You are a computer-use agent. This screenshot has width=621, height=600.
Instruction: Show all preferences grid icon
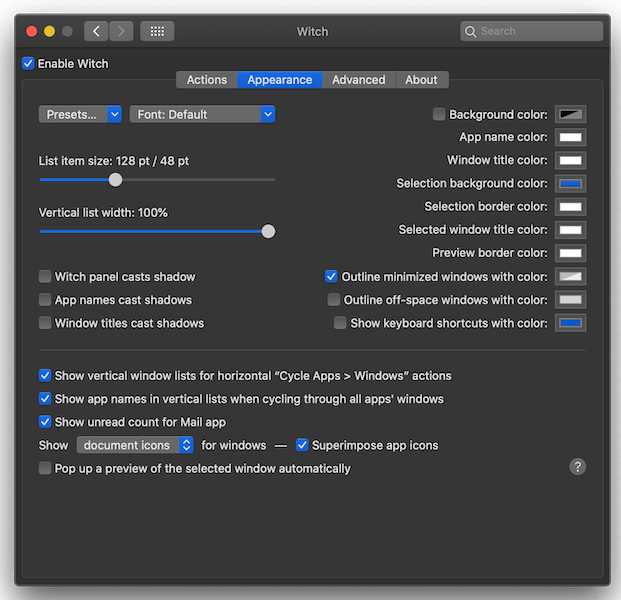pos(157,31)
